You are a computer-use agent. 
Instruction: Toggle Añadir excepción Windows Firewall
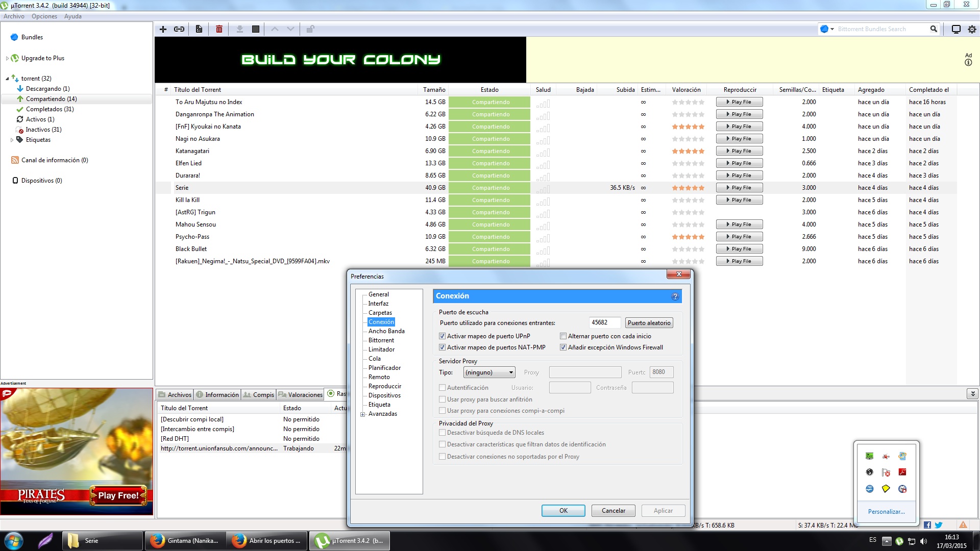tap(563, 347)
